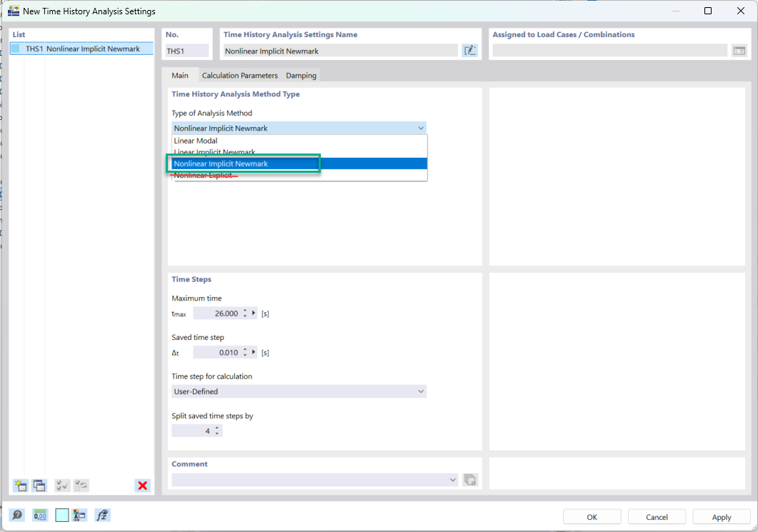Delete item with red X icon
Image resolution: width=758 pixels, height=532 pixels.
click(143, 486)
